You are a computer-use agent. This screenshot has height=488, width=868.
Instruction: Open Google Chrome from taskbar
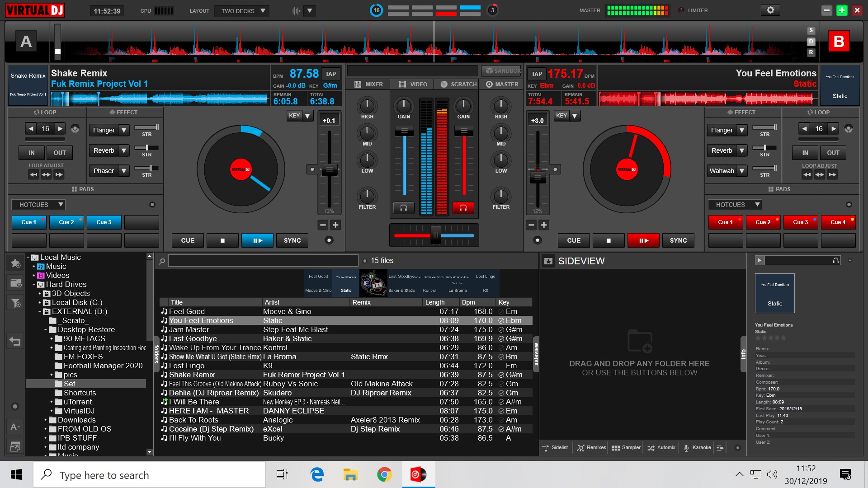pos(384,474)
